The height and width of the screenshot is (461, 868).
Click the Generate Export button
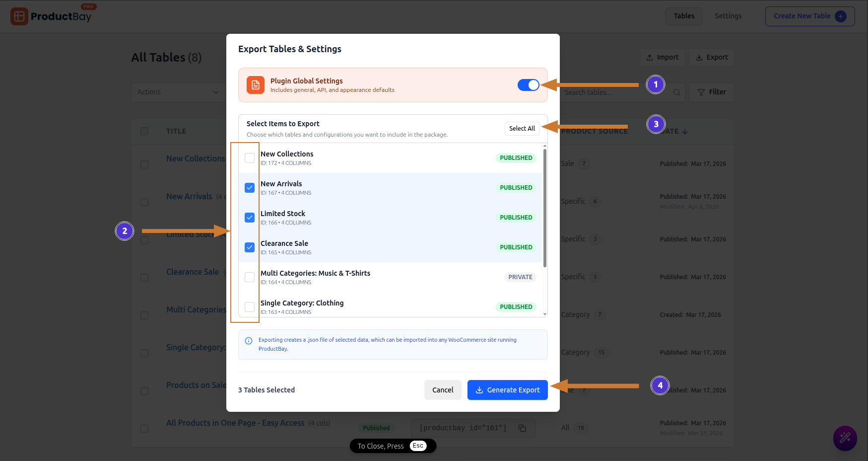pos(507,390)
